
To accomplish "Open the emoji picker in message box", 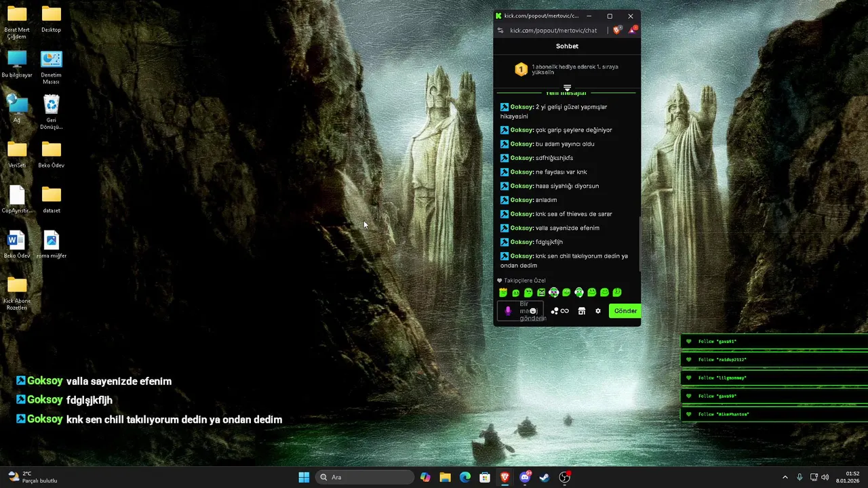I will [x=533, y=311].
